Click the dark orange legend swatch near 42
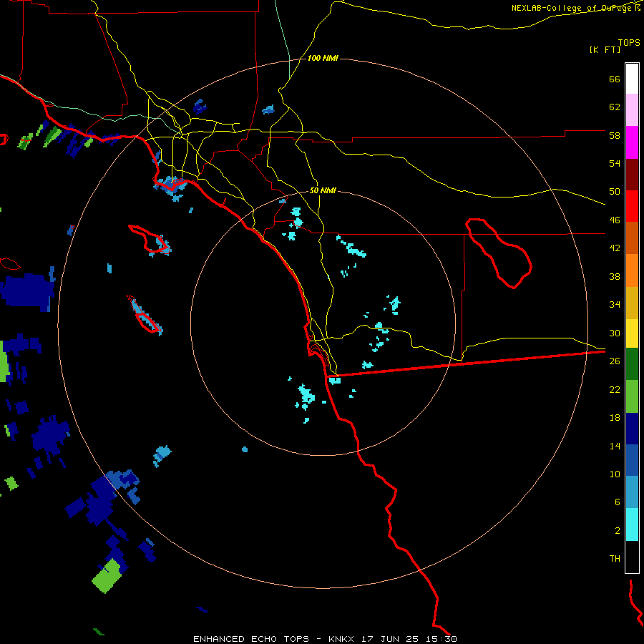 coord(632,238)
